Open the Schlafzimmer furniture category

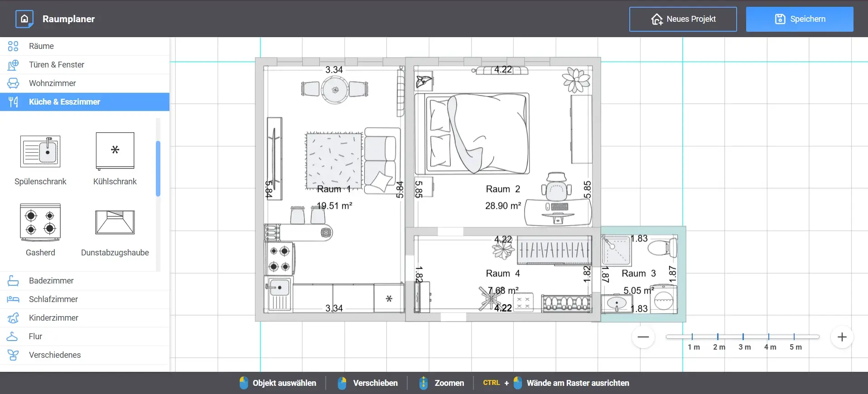[85, 299]
